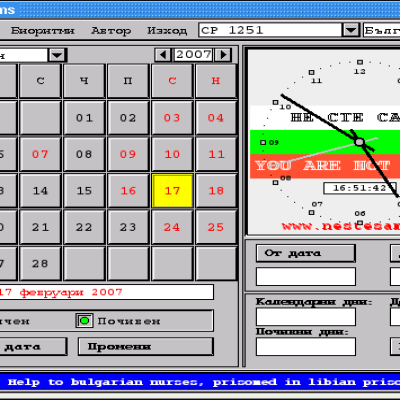The image size is (400, 400).
Task: Select day 16 in the calendar
Action: coord(128,191)
